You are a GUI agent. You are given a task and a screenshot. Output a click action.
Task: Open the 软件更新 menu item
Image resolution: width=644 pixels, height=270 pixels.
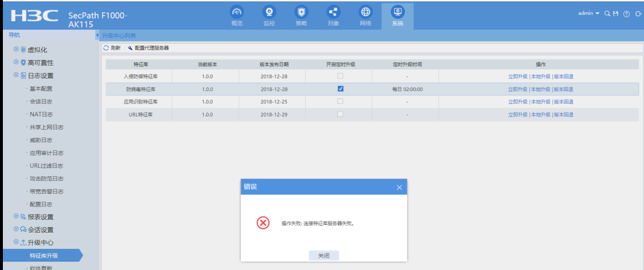pos(41,268)
